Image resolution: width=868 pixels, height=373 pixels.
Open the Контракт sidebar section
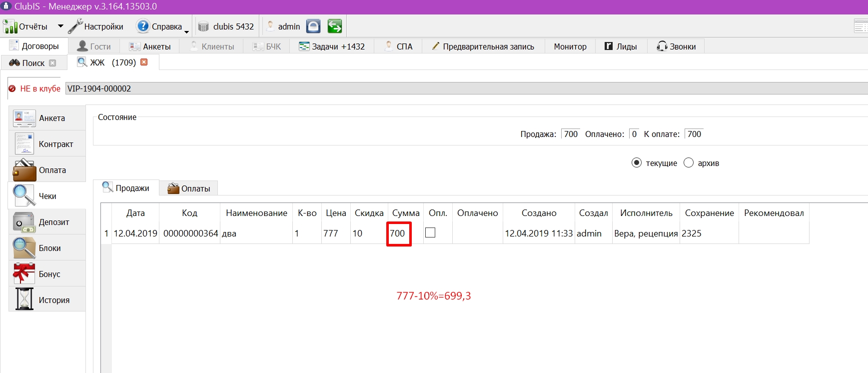(x=47, y=144)
